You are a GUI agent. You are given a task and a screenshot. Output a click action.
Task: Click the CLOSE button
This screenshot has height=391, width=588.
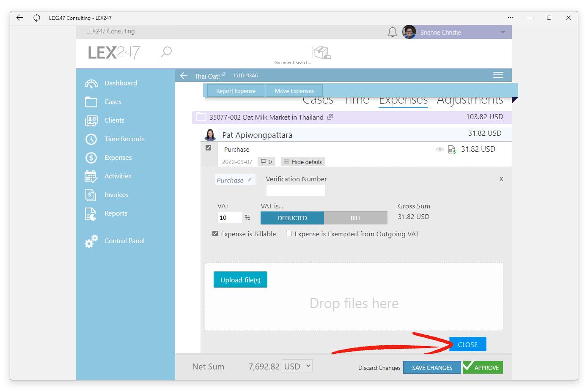468,345
